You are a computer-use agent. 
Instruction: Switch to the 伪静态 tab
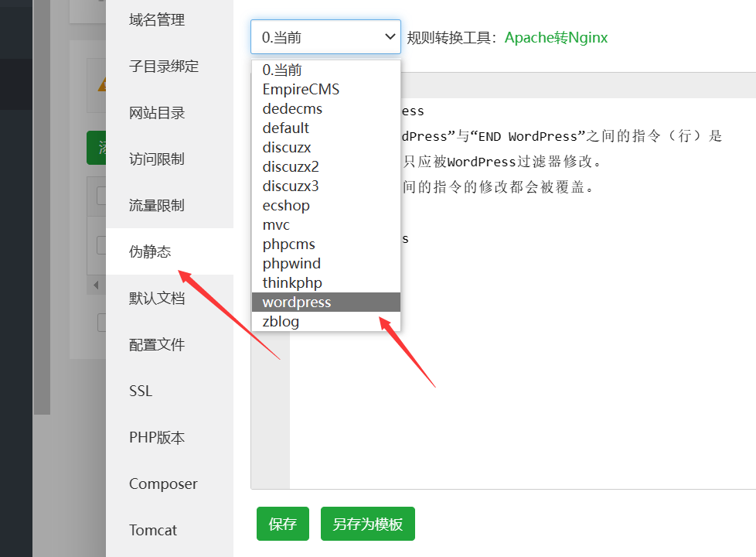pos(150,251)
